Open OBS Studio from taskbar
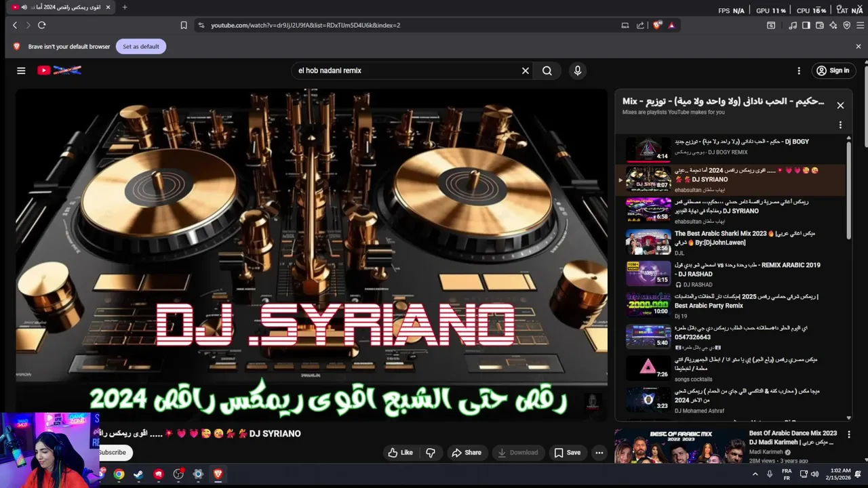 coord(178,474)
